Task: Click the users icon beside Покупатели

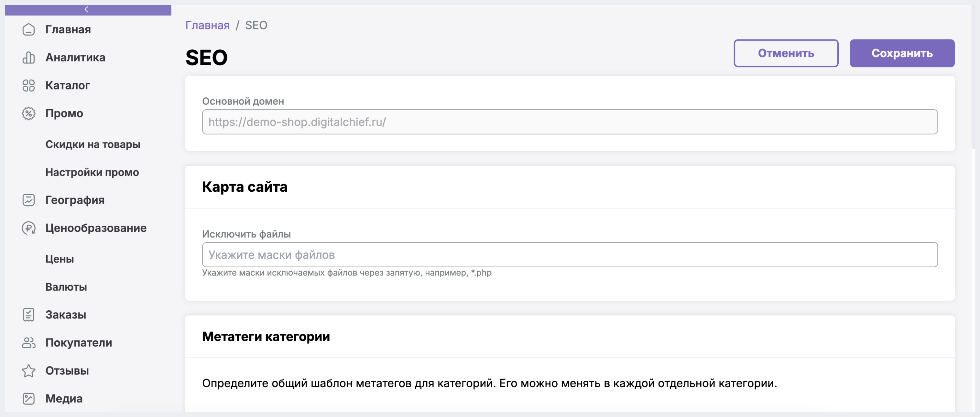Action: coord(28,343)
